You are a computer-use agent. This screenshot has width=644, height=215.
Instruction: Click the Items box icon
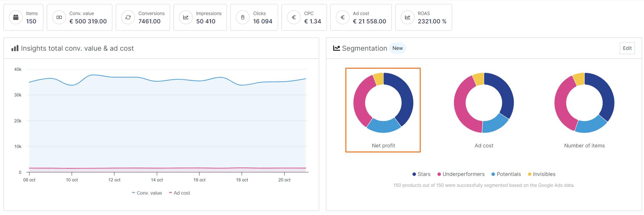[x=16, y=17]
